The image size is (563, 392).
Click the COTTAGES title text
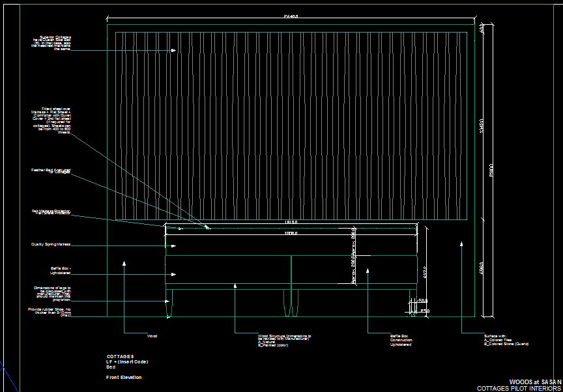[120, 357]
